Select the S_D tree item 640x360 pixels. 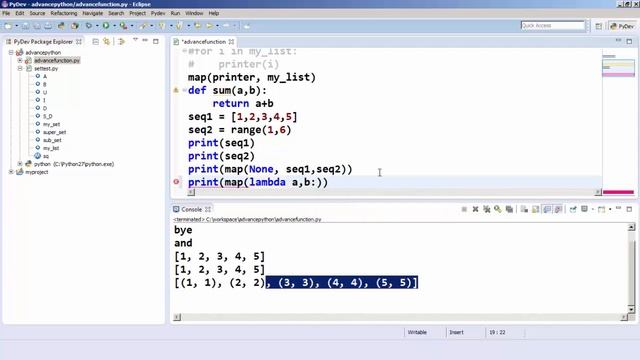click(x=47, y=116)
